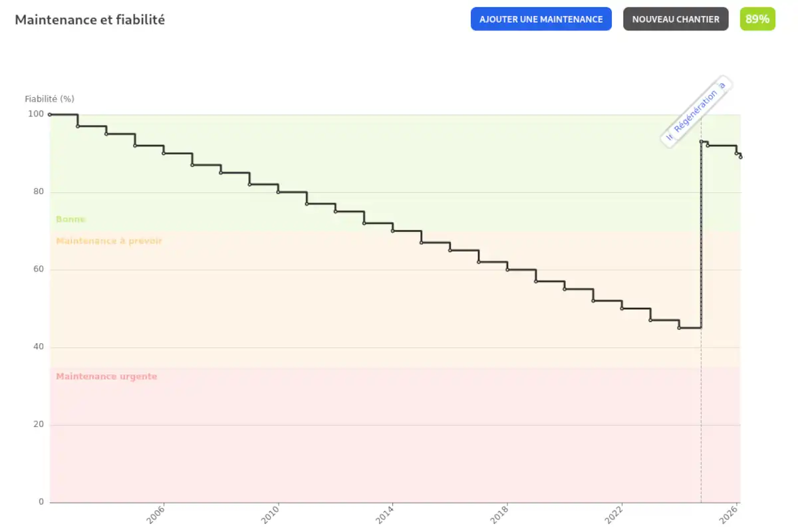798x532 pixels.
Task: Click the Ajouter une maintenance button
Action: 541,19
